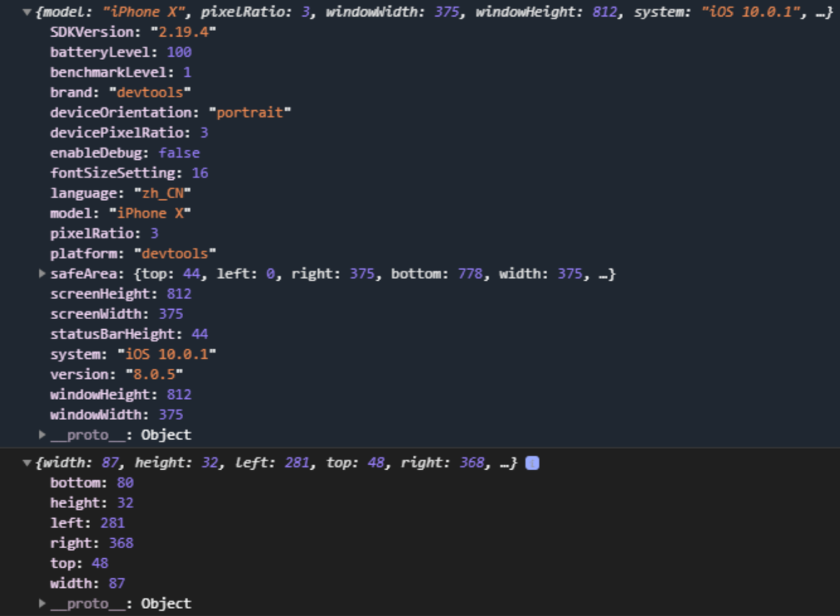Image resolution: width=840 pixels, height=616 pixels.
Task: Select the expanded right: 368 property row
Action: [92, 543]
